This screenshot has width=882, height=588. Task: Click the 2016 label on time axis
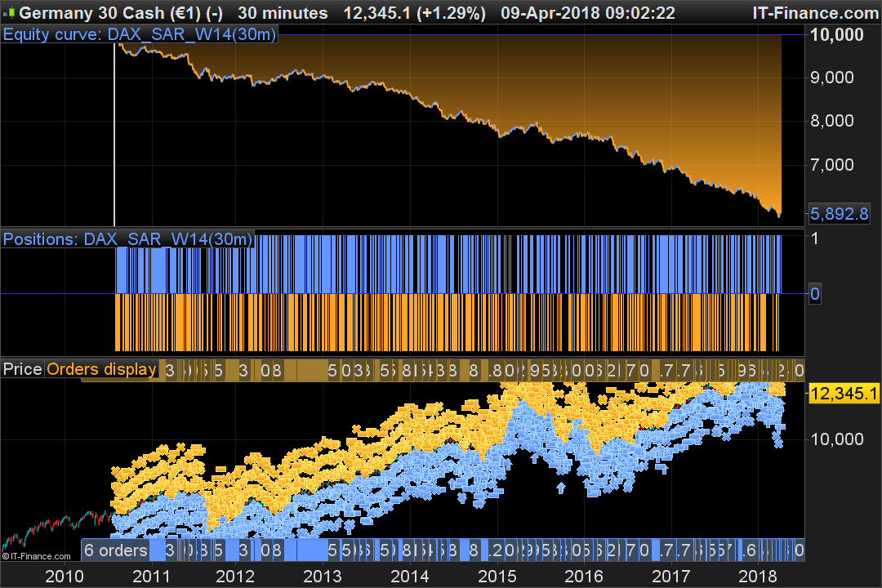[583, 577]
